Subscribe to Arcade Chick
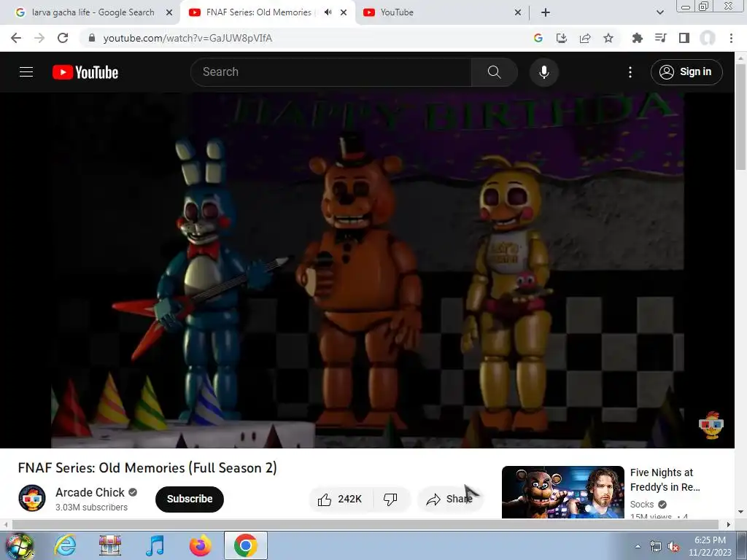Viewport: 747px width, 560px height. tap(190, 499)
